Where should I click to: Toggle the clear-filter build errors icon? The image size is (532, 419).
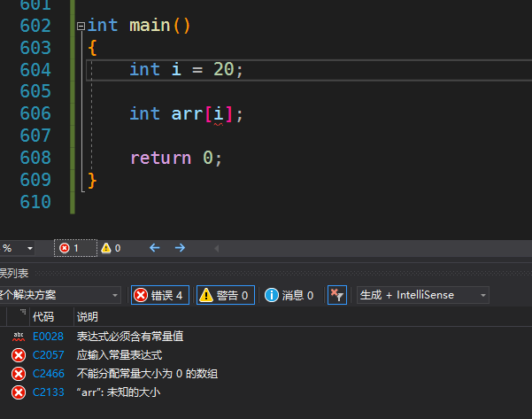(x=337, y=295)
